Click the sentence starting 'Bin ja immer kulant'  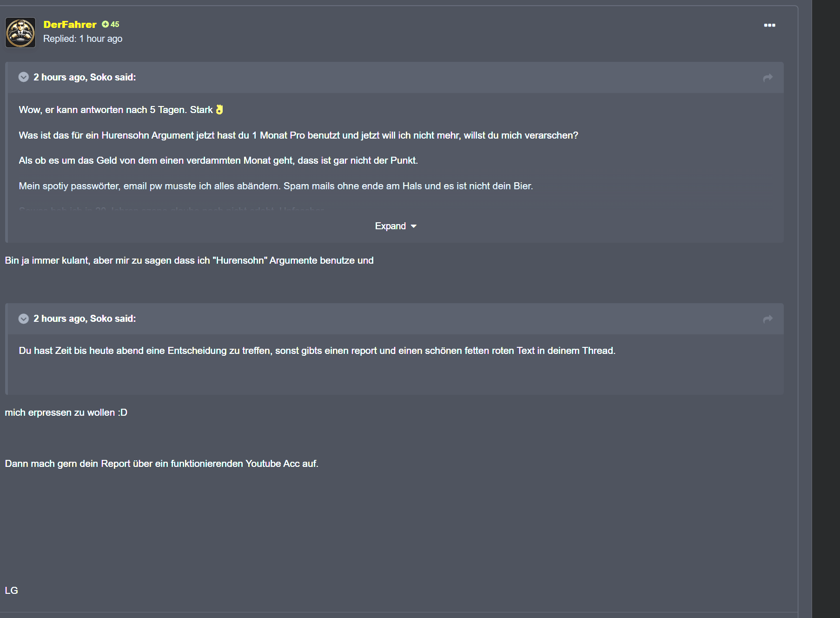pos(189,260)
